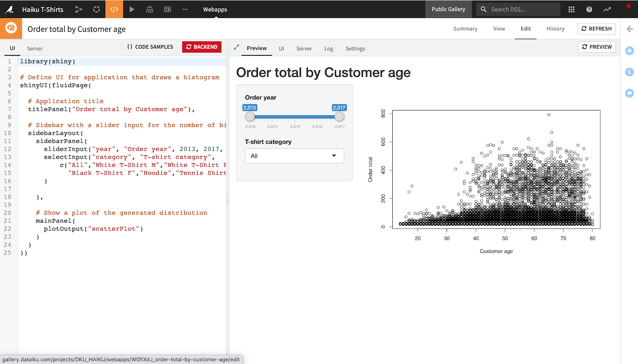
Task: Click the right Order year slider handle
Action: click(339, 117)
